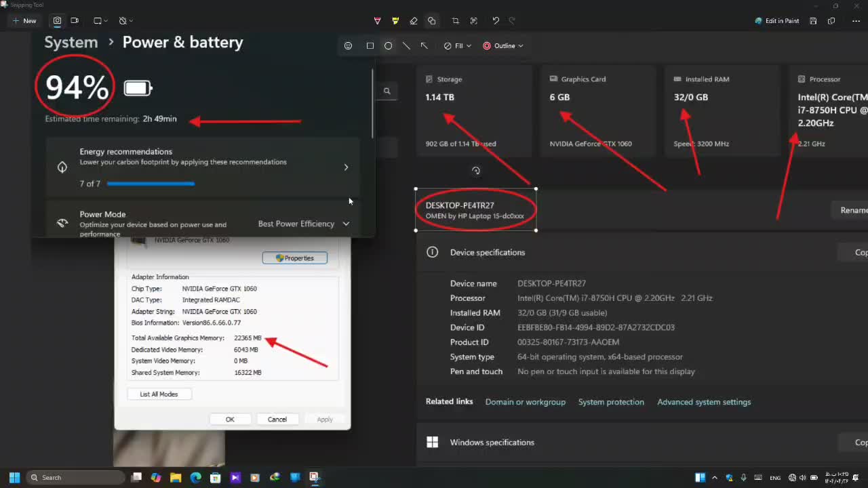This screenshot has width=868, height=488.
Task: Show hidden tray icons chevron
Action: tap(715, 478)
